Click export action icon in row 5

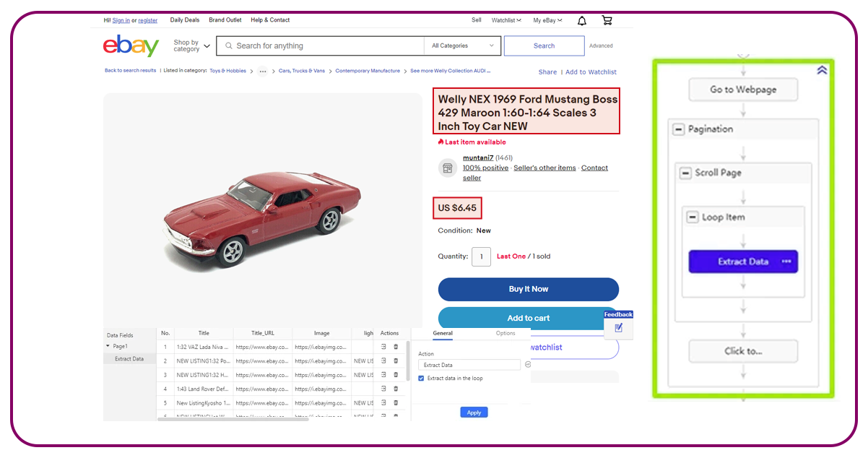click(384, 403)
